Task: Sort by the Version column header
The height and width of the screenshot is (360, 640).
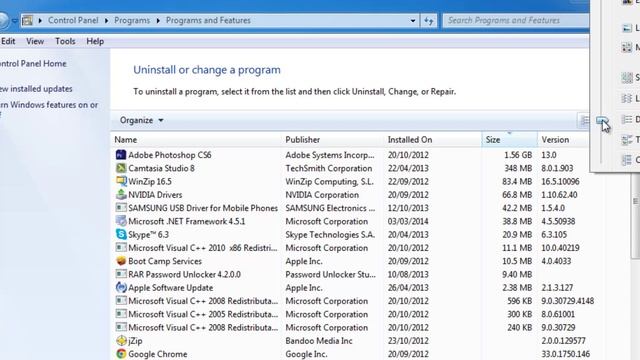Action: 563,140
